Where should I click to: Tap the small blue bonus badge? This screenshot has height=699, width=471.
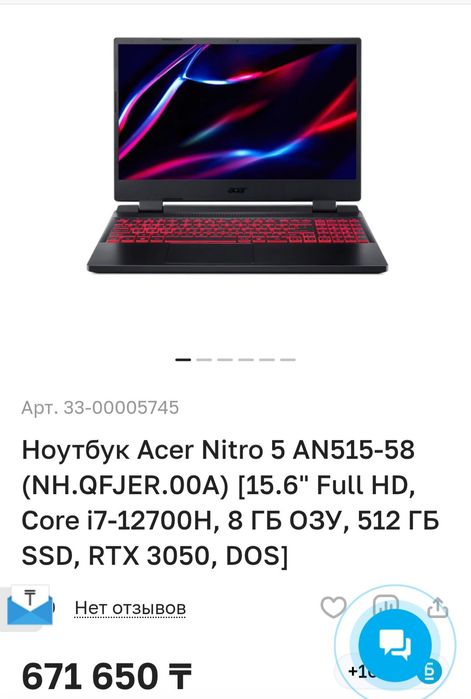tap(430, 672)
